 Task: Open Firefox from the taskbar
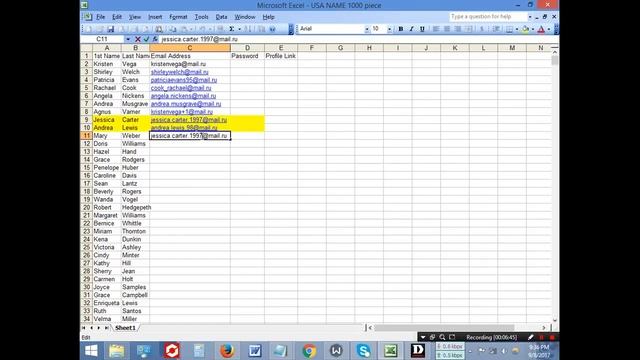click(x=227, y=351)
